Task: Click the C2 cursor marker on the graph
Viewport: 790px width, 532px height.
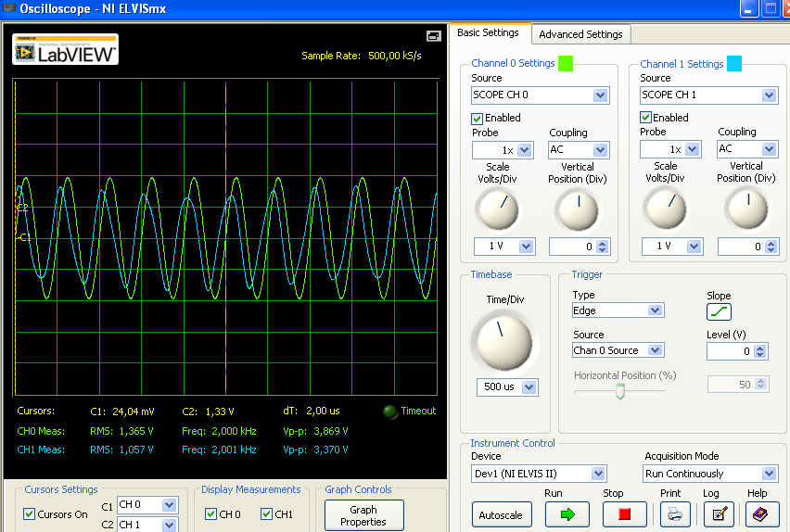Action: click(x=21, y=208)
